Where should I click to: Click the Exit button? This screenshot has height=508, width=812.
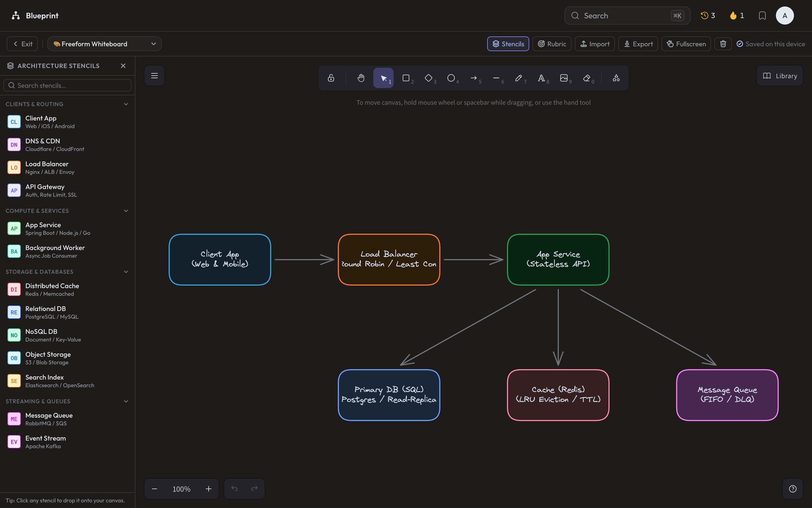coord(22,44)
